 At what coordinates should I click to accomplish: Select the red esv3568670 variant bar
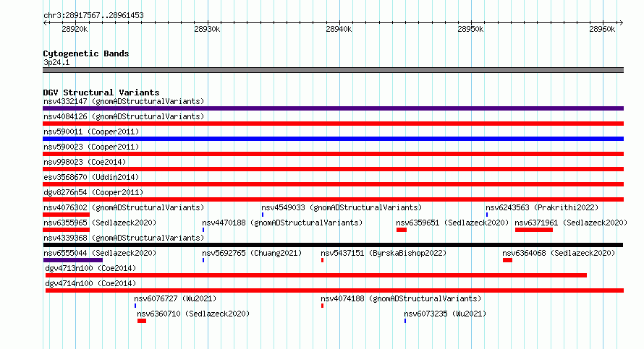pos(333,184)
